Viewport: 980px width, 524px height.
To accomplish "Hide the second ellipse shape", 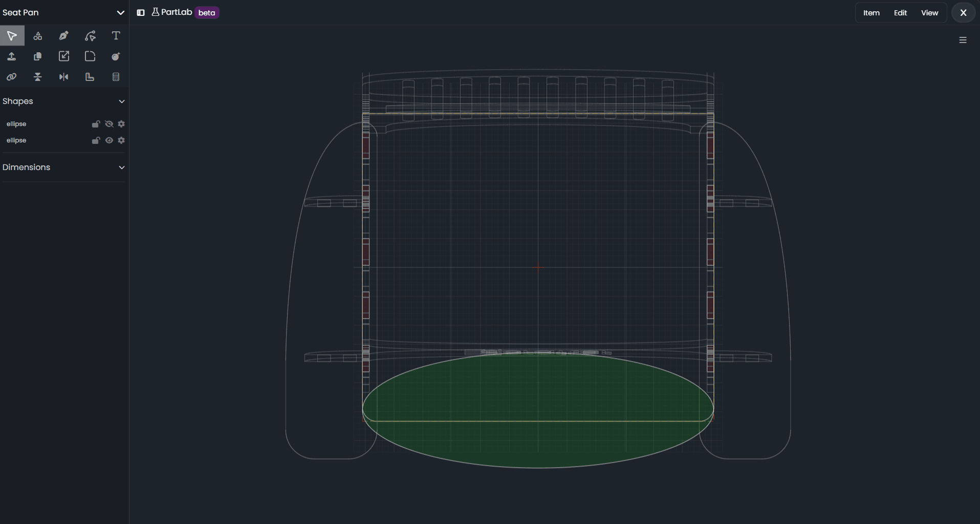I will pyautogui.click(x=109, y=140).
